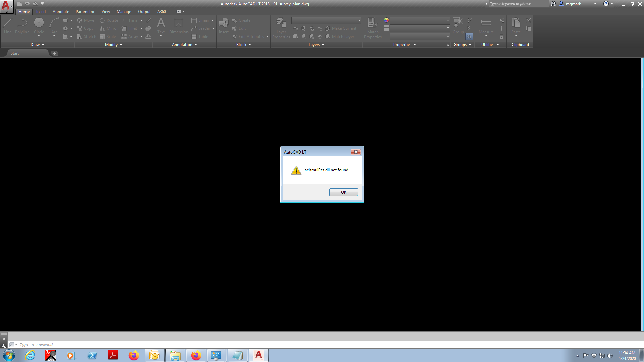Switch to the Insert ribbon tab
The height and width of the screenshot is (362, 644).
click(41, 12)
